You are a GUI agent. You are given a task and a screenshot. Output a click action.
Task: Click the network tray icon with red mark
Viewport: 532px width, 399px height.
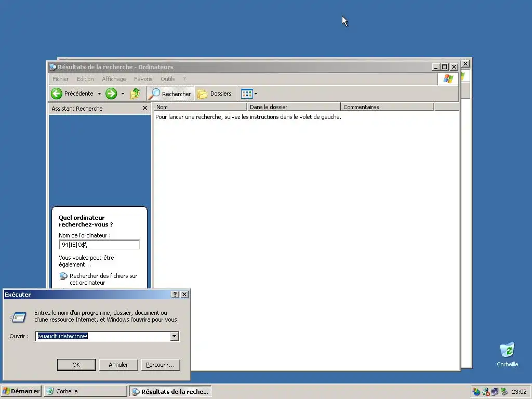(x=486, y=392)
